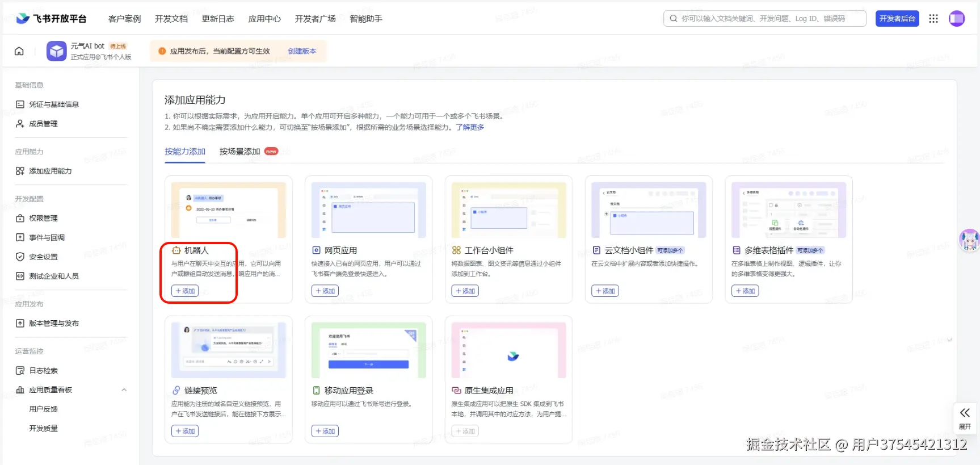Click the 更新日志 nav item
The image size is (980, 465).
[218, 19]
